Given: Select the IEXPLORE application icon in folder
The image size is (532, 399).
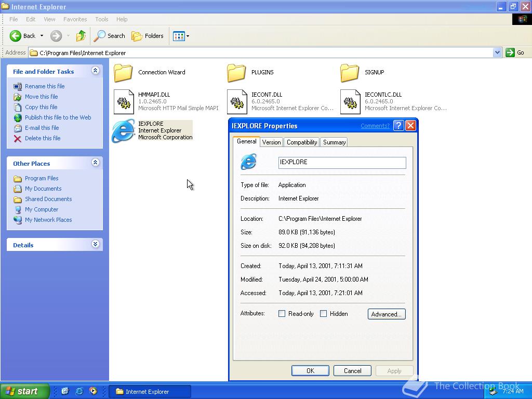Looking at the screenshot, I should point(123,130).
